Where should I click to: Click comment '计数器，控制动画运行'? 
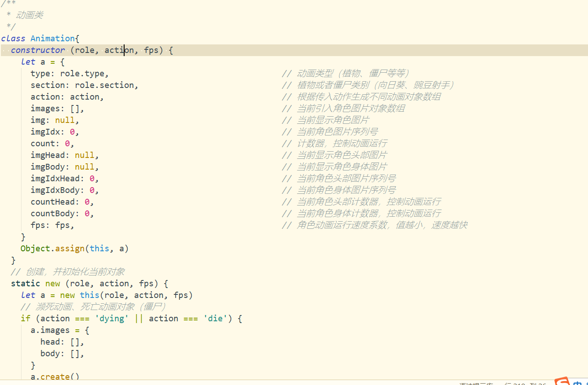pos(342,143)
